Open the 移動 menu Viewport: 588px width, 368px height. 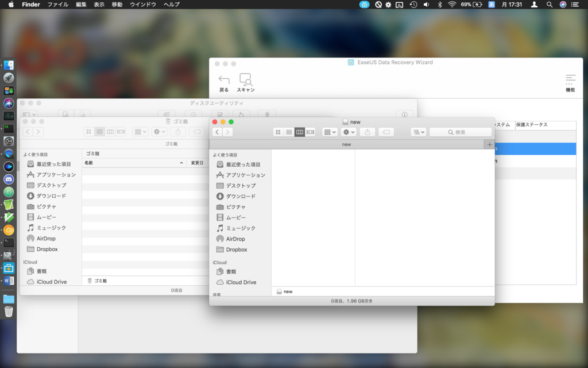point(117,5)
